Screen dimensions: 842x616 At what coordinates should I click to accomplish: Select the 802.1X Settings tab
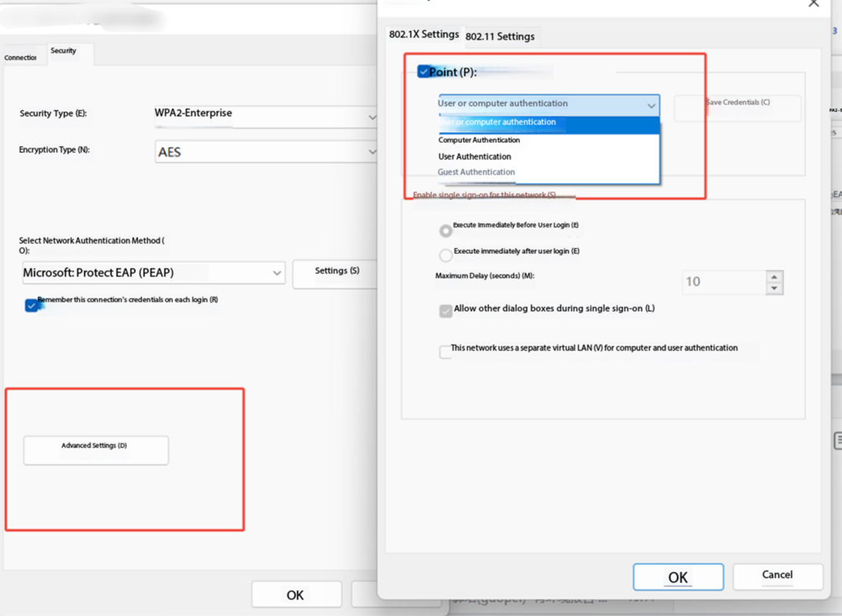click(x=423, y=35)
